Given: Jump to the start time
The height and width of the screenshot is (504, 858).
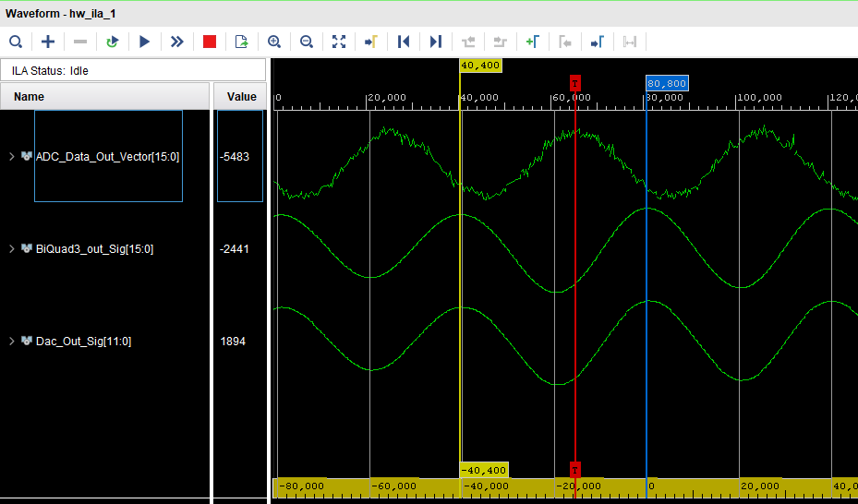Looking at the screenshot, I should [404, 42].
